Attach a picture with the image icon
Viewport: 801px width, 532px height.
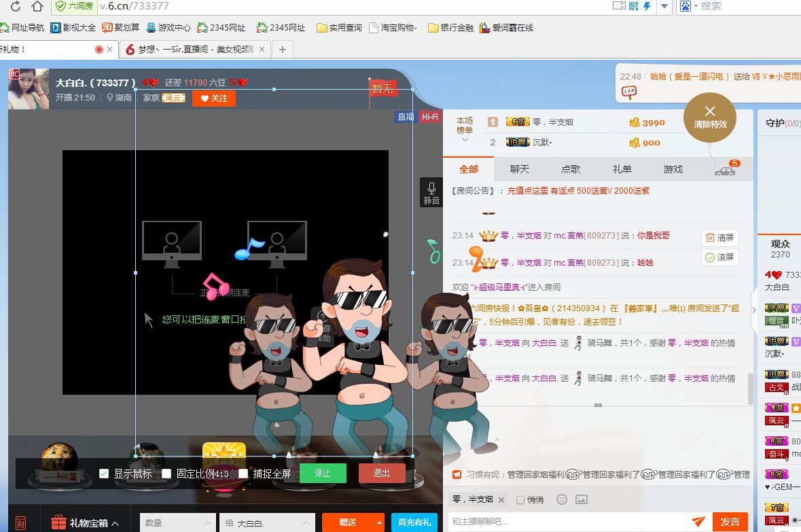(x=582, y=499)
